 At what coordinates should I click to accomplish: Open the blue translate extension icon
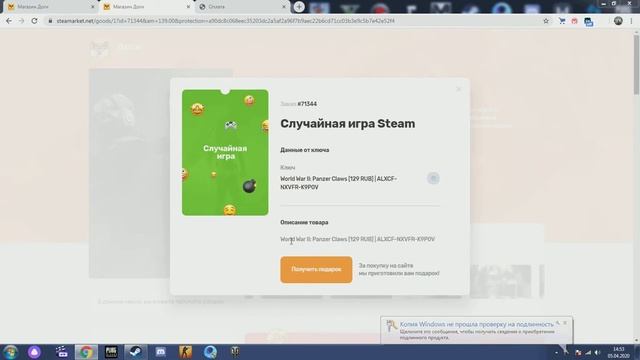pos(588,22)
